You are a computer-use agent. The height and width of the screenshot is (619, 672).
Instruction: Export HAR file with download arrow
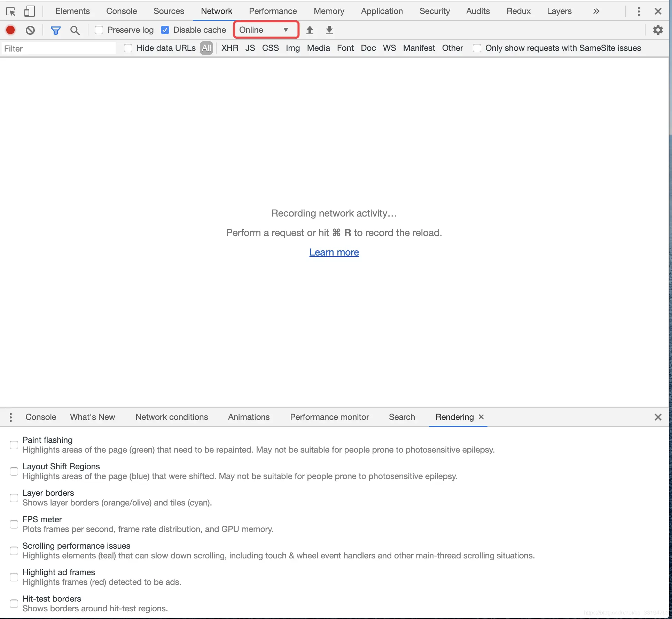329,30
